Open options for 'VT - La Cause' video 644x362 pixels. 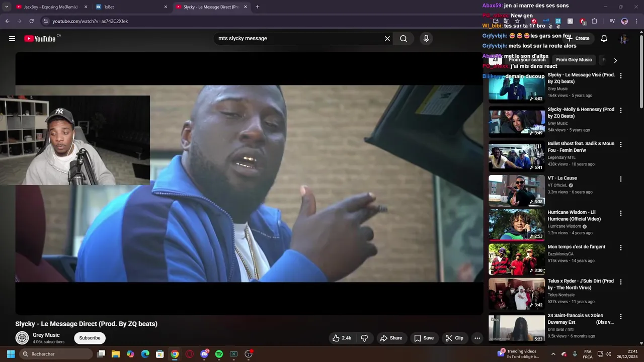621,179
